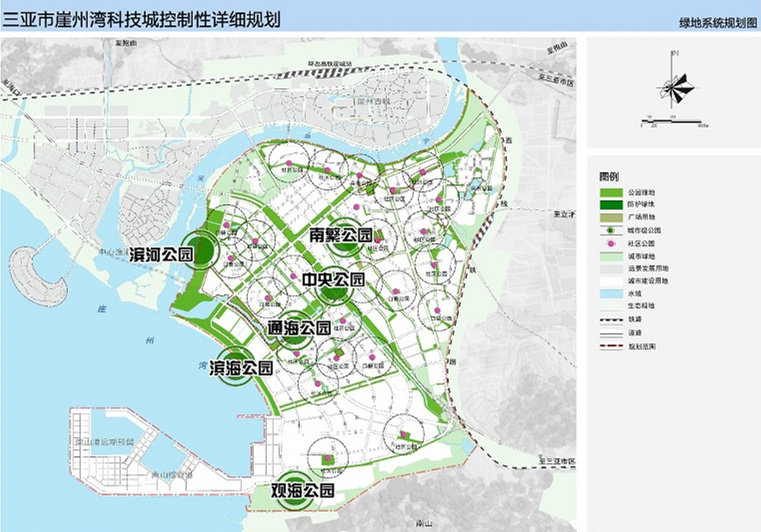This screenshot has width=761, height=532.
Task: Click the 城市级公园 legend symbol
Action: pyautogui.click(x=611, y=230)
